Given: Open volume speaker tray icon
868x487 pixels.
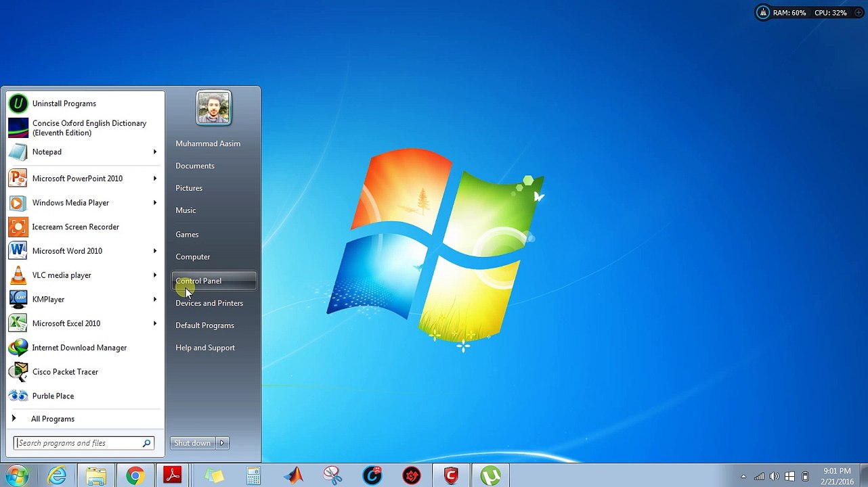Looking at the screenshot, I should (x=775, y=477).
